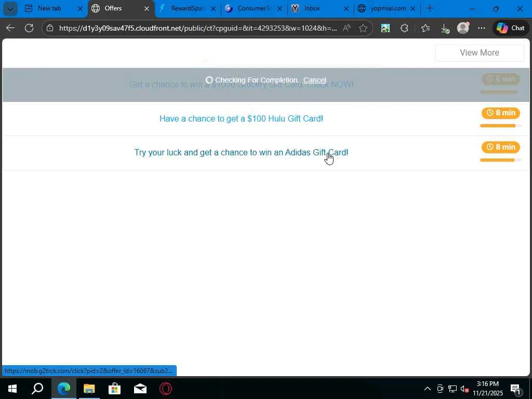This screenshot has width=532, height=399.
Task: Click the progress bar under Adidas offer
Action: pyautogui.click(x=500, y=160)
